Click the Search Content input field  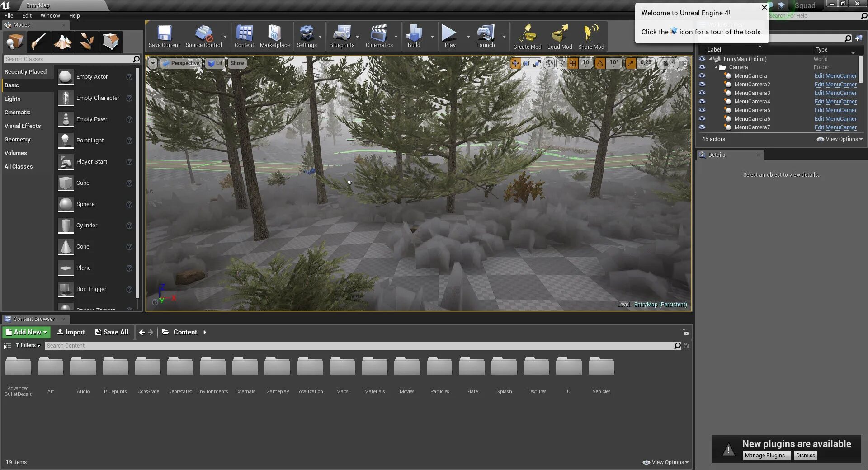(x=359, y=346)
